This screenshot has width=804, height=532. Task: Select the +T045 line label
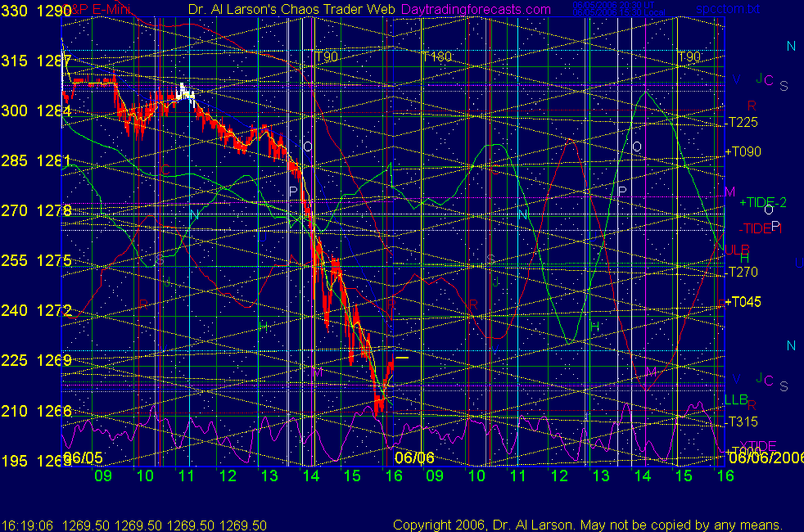click(743, 301)
